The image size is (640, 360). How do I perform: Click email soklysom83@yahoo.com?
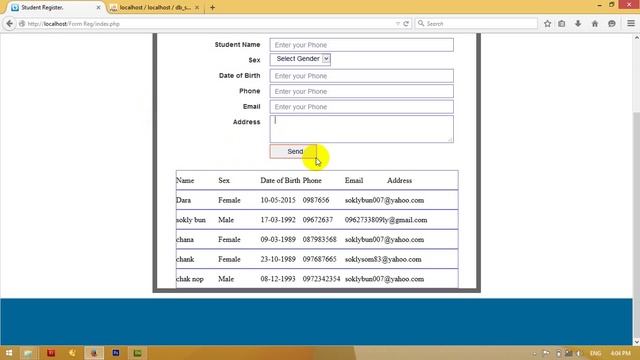(383, 259)
